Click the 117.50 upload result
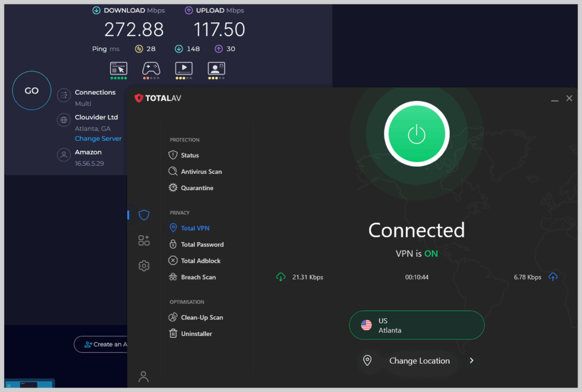 219,30
